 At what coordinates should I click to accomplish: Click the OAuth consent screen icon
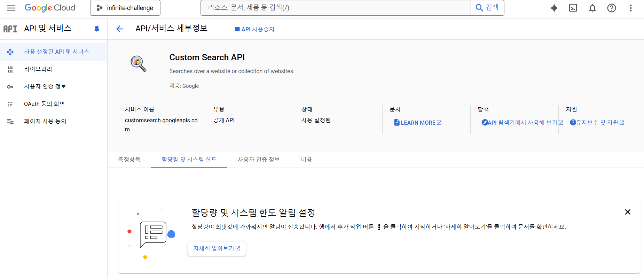10,104
